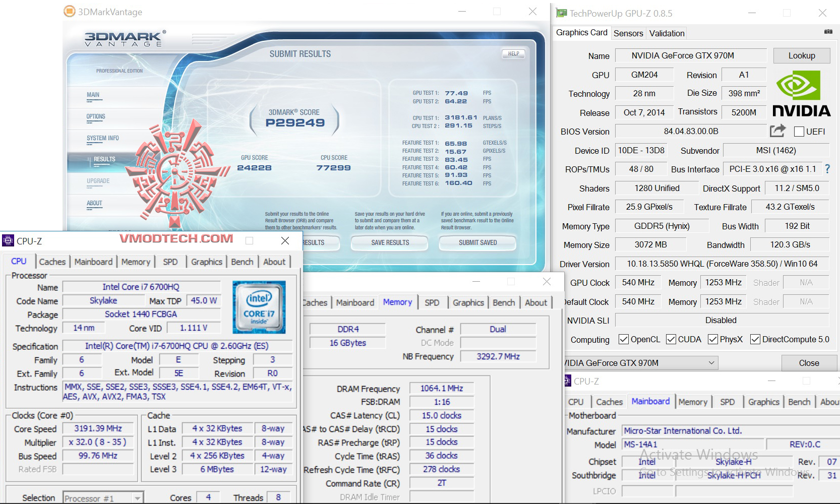Screen dimensions: 840x504
Task: Open Bench tab in bottom-right CPU-Z window
Action: click(x=799, y=402)
